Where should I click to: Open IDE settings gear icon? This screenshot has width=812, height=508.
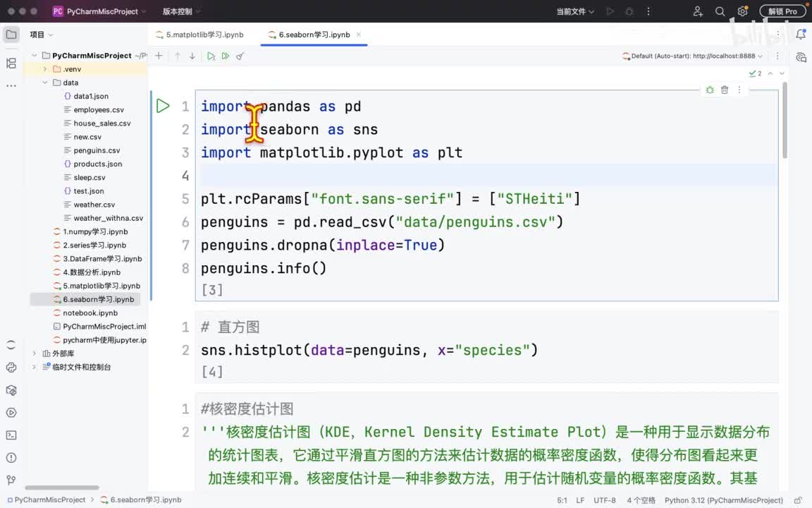(743, 11)
